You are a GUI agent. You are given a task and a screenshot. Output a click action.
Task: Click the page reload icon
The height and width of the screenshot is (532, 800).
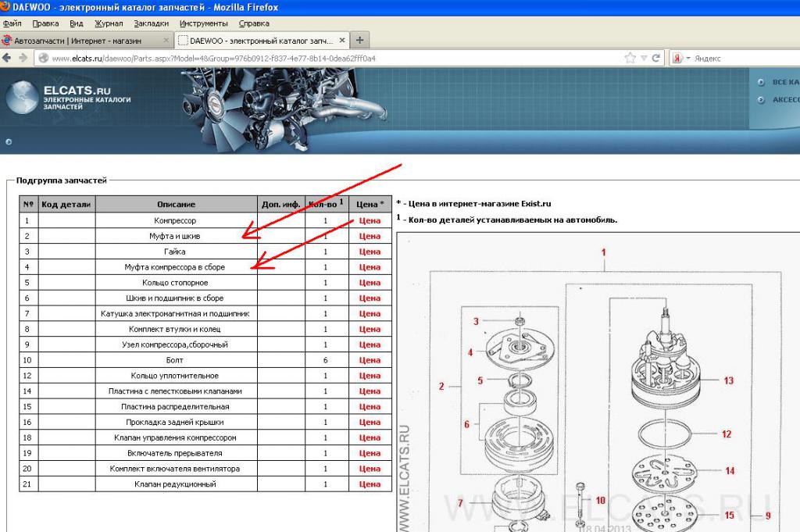pyautogui.click(x=656, y=58)
